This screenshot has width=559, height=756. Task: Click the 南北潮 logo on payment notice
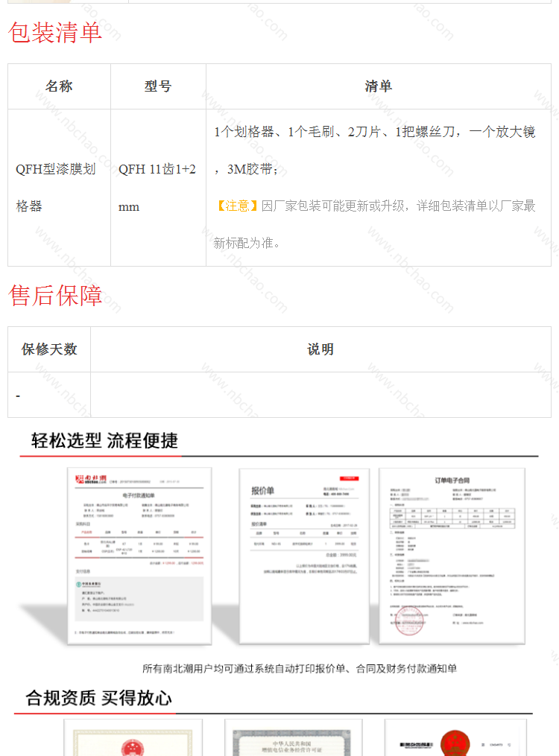(x=90, y=479)
